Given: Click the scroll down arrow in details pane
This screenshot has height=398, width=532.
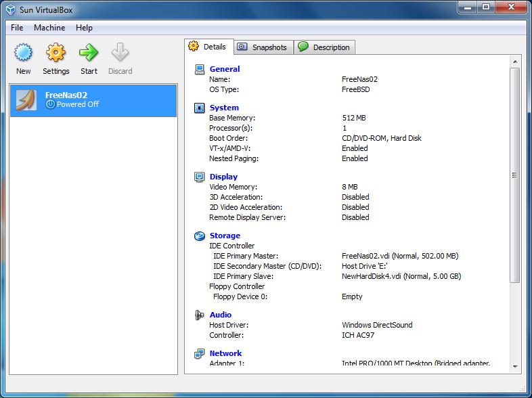Looking at the screenshot, I should pyautogui.click(x=514, y=366).
